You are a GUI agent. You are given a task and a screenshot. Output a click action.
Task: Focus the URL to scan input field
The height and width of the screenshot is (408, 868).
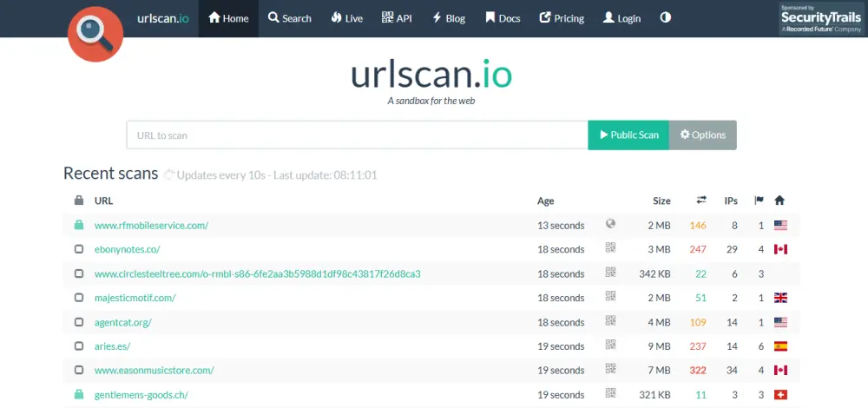tap(357, 135)
